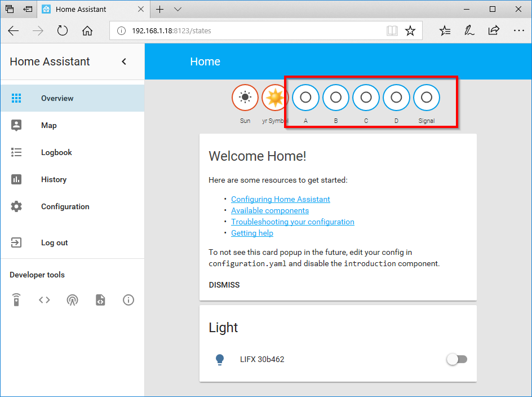The height and width of the screenshot is (397, 532).
Task: Click the LIFX 30b462 light name
Action: (x=262, y=359)
